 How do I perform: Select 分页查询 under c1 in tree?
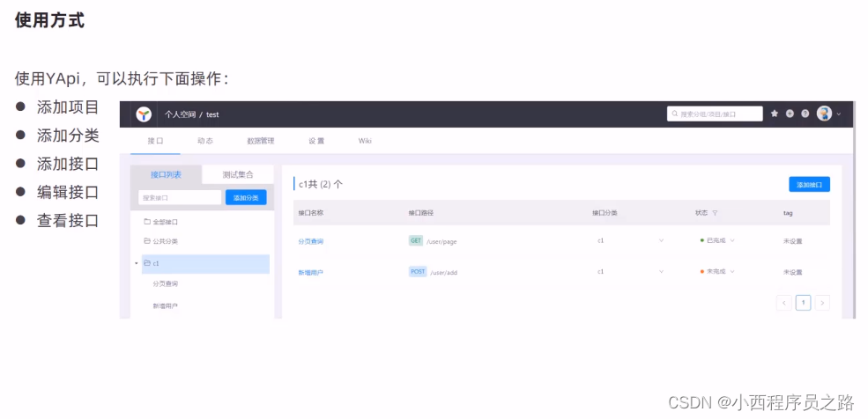pyautogui.click(x=165, y=283)
